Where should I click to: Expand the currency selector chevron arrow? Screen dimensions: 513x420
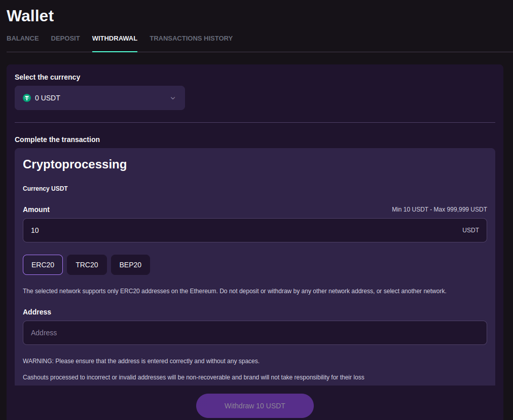pos(173,98)
